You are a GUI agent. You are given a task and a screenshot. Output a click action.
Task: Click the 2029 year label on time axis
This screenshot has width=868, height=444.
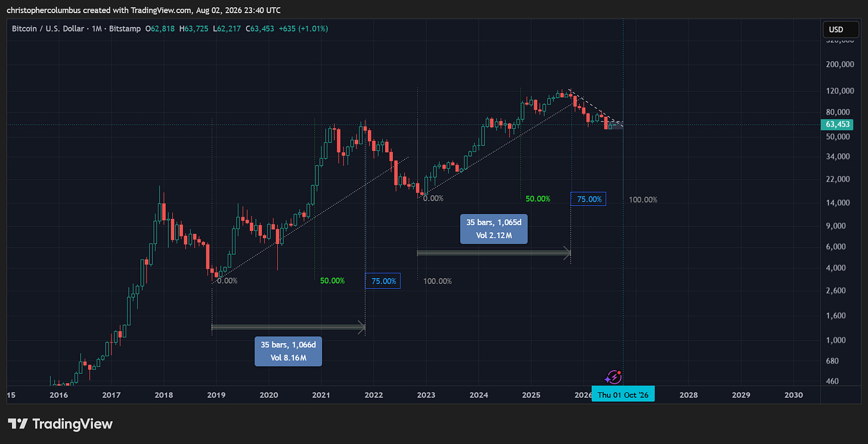pos(741,395)
